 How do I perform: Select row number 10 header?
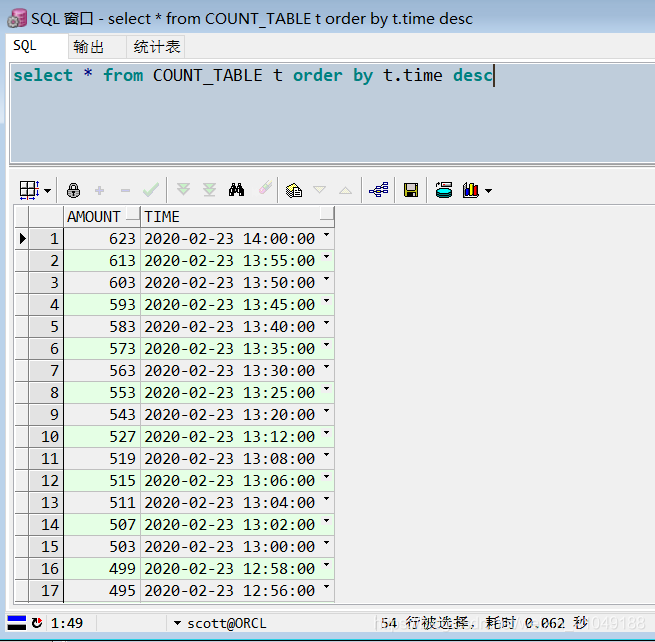(x=46, y=436)
